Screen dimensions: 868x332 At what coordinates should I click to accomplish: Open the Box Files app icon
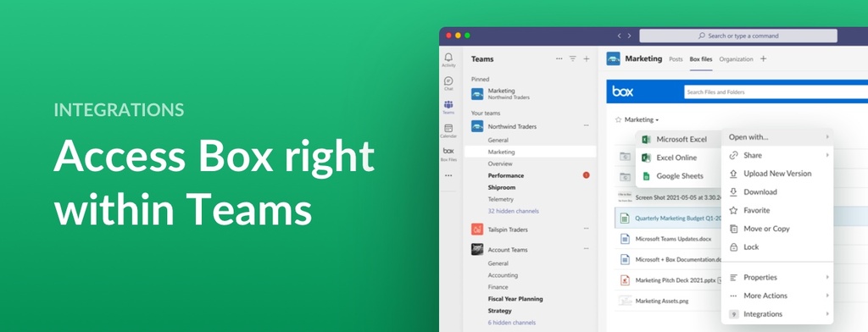pyautogui.click(x=448, y=151)
